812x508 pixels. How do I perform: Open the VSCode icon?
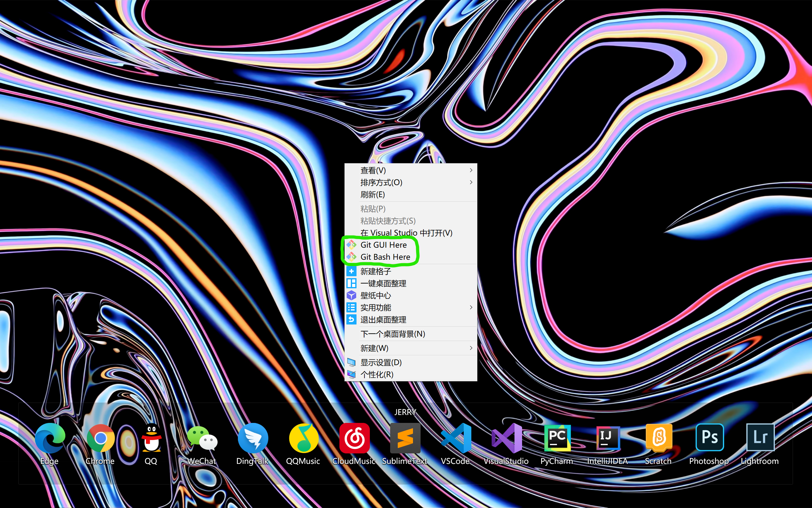point(456,438)
